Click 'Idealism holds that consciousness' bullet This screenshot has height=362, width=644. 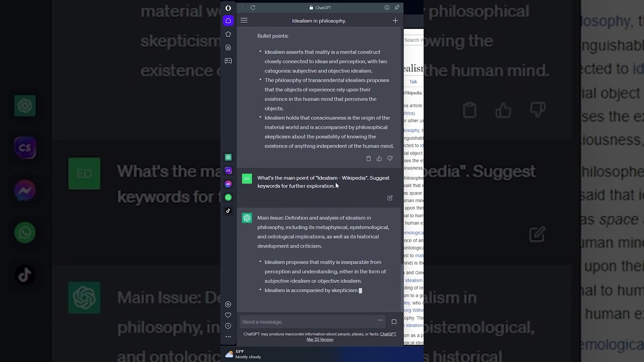pos(329,132)
